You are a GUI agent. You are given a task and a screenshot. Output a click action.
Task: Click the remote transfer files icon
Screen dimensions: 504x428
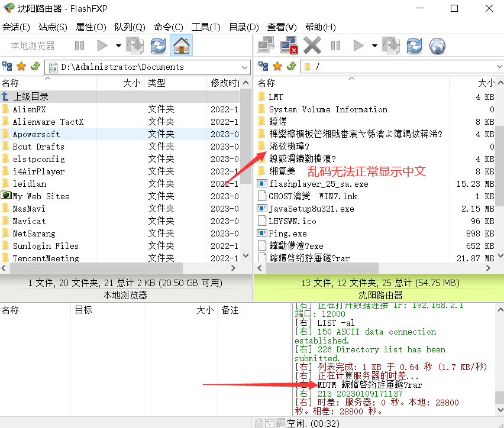click(391, 46)
